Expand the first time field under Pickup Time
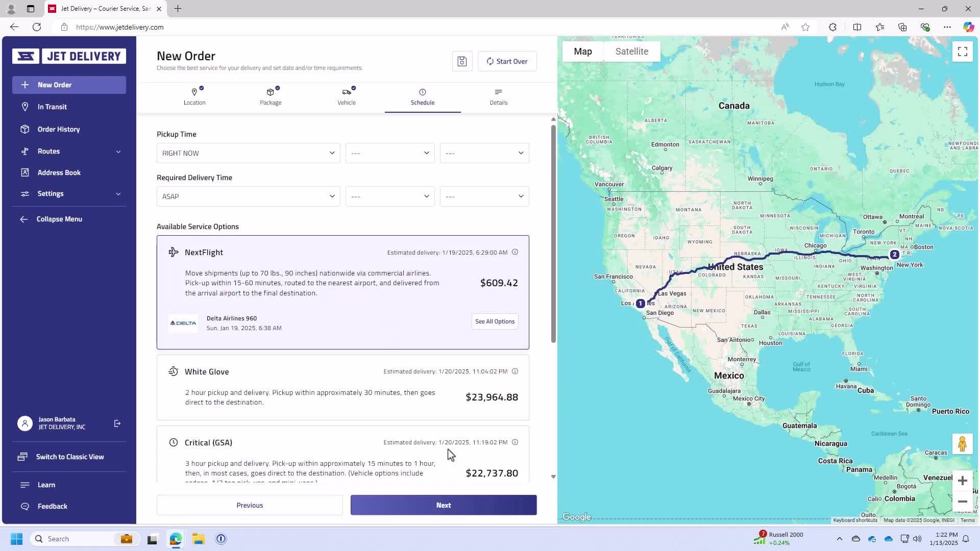 click(x=389, y=153)
